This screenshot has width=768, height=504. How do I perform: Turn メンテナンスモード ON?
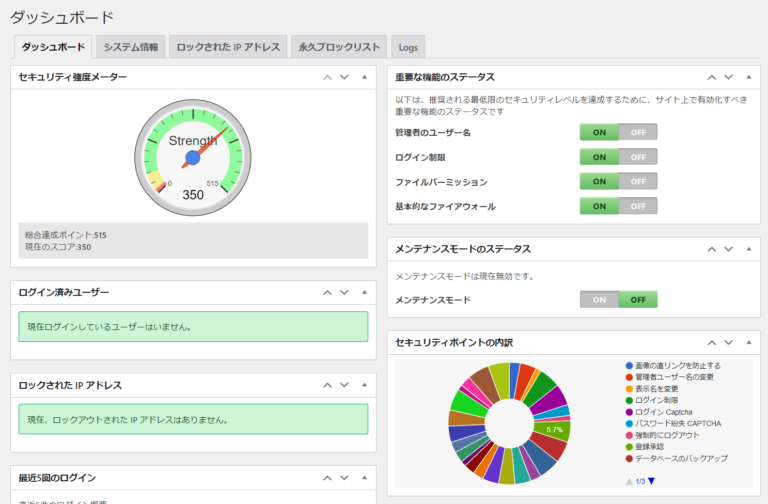coord(599,300)
